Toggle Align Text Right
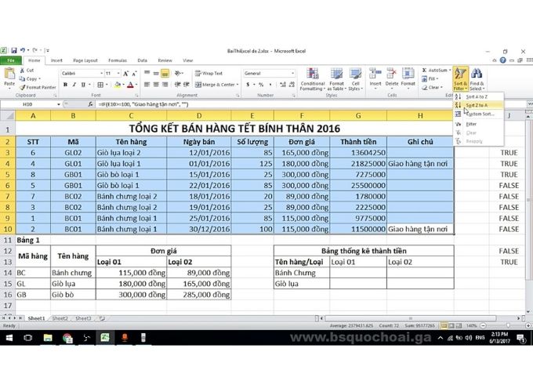Screen dimensions: 533x392 165,85
